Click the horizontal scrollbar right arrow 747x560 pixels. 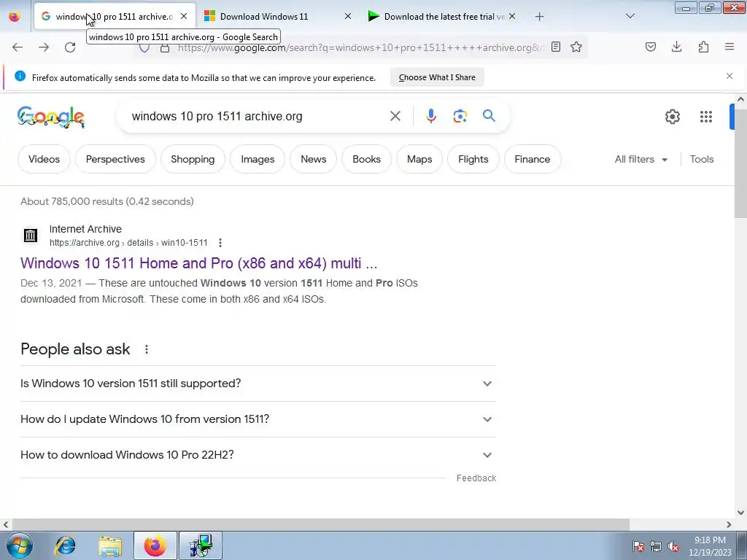729,524
